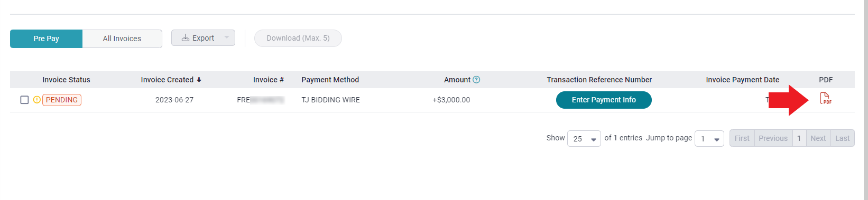
Task: Expand the Export dropdown arrow
Action: [227, 37]
